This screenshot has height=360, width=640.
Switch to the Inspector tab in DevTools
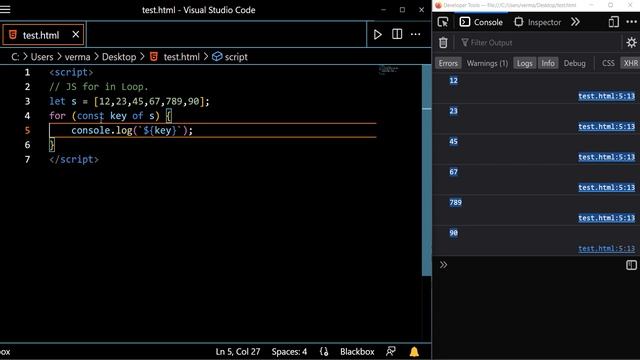coord(538,22)
